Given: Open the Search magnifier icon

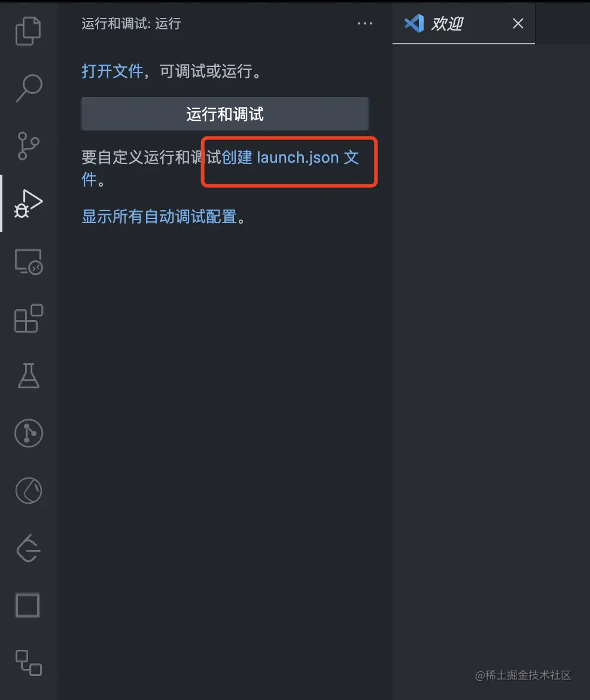Looking at the screenshot, I should 29,88.
